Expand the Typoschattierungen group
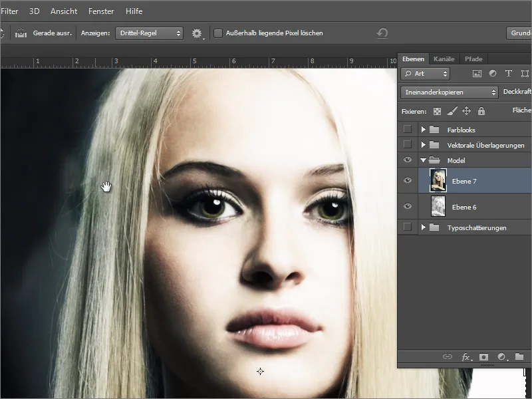The height and width of the screenshot is (399, 532). click(423, 227)
